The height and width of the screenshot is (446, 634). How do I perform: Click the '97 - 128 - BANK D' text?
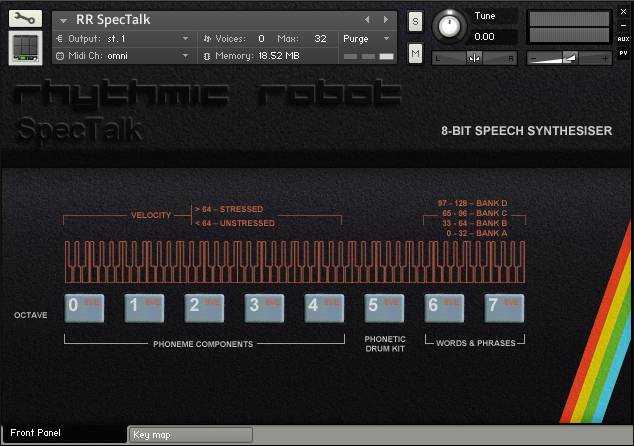coord(472,203)
